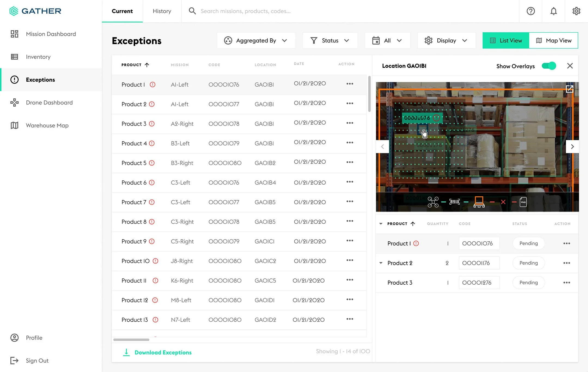Open the Status filter dropdown
Screen dimensions: 588x372
[x=330, y=41]
